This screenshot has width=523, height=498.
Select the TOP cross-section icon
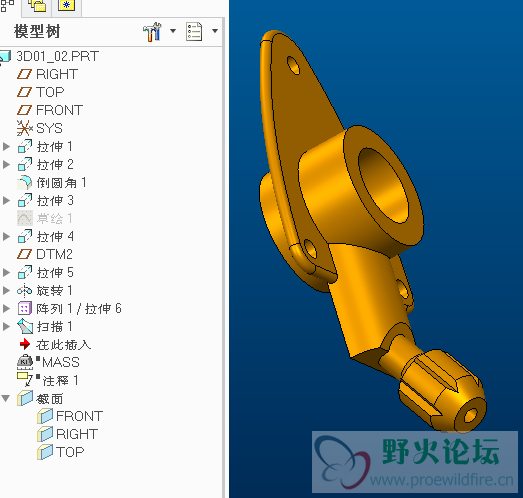[45, 452]
